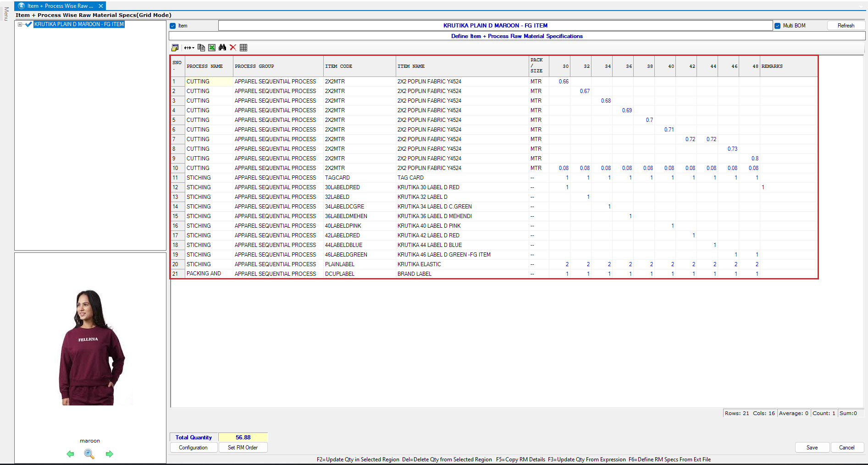The width and height of the screenshot is (868, 465).
Task: Click the maroon sweatshirt model image
Action: (x=91, y=347)
